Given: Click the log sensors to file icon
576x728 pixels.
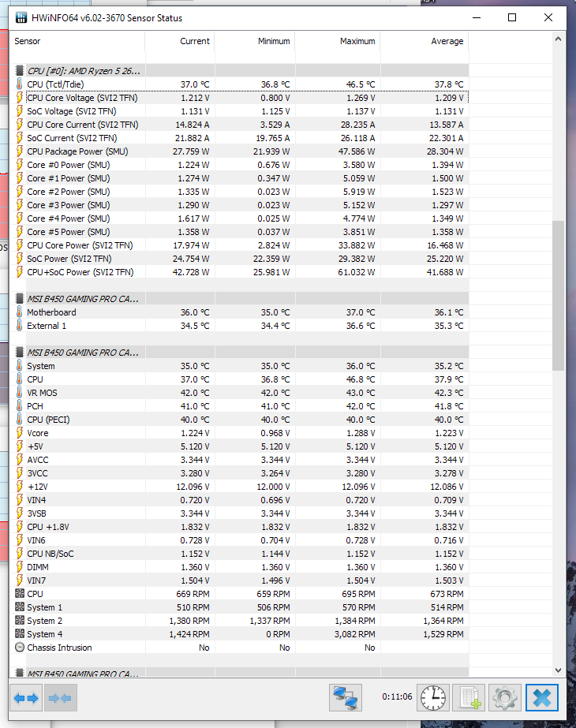Looking at the screenshot, I should (469, 698).
